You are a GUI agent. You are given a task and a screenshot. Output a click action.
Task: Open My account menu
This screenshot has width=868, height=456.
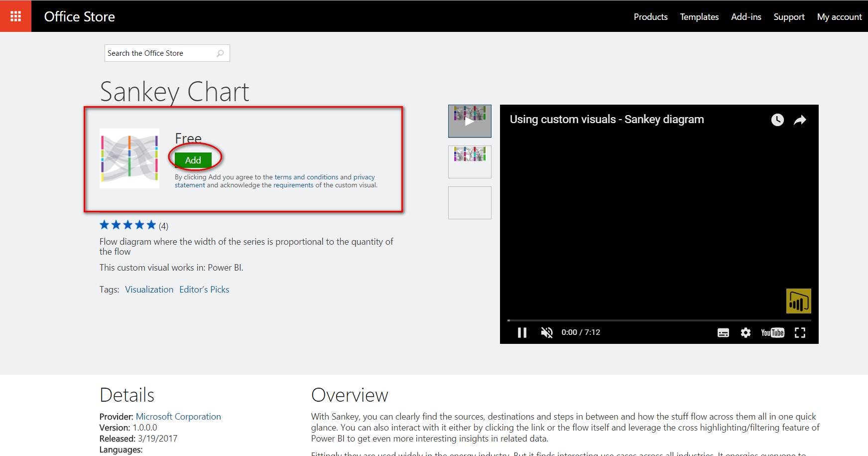[839, 16]
